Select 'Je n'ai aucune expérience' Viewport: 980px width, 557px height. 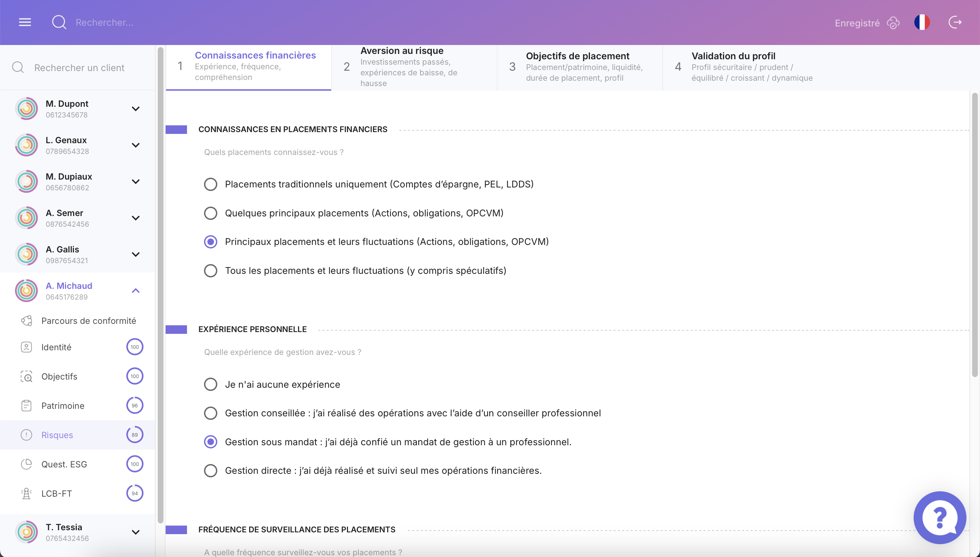point(210,384)
